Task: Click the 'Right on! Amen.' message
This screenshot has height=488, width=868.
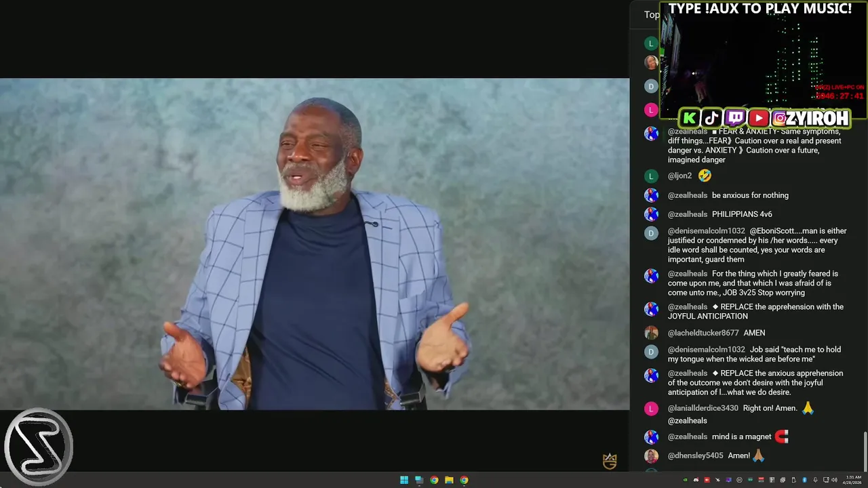Action: click(x=770, y=408)
